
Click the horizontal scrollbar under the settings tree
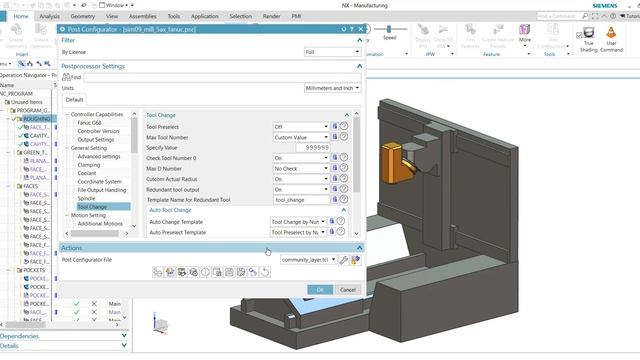(x=96, y=233)
